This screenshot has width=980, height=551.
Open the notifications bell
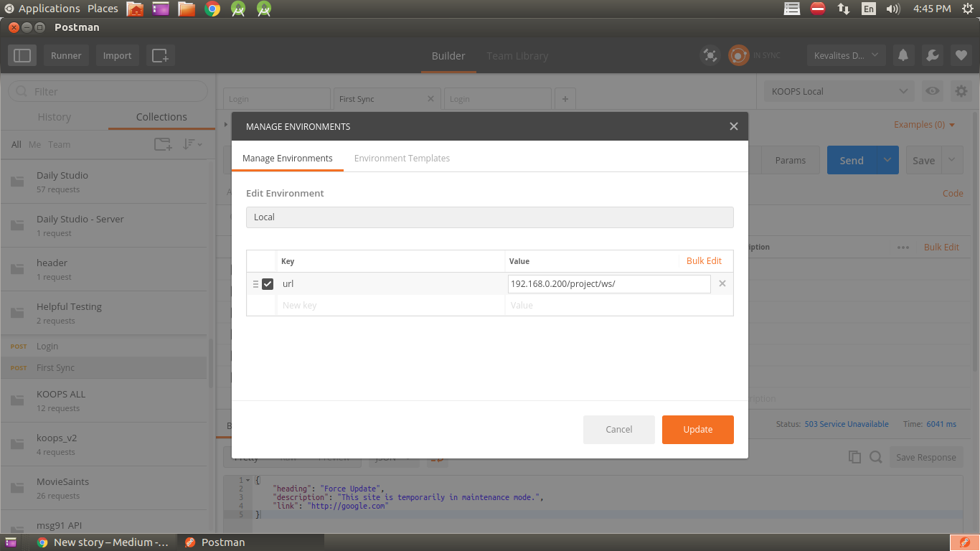pyautogui.click(x=903, y=55)
